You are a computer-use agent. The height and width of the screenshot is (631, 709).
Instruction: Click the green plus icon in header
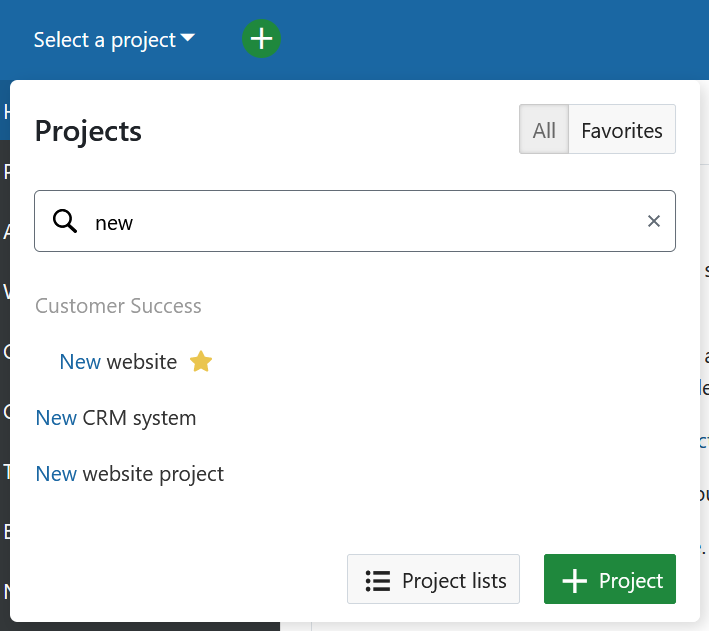tap(261, 39)
